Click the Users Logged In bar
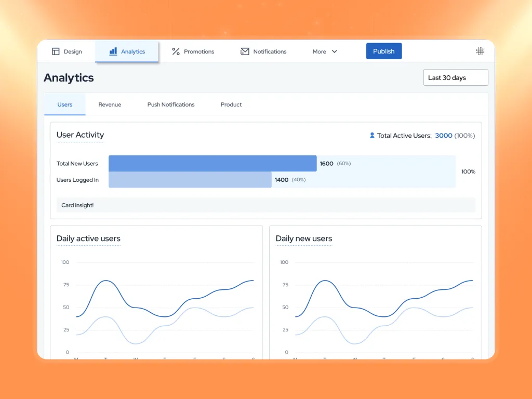The height and width of the screenshot is (399, 532). click(x=190, y=180)
